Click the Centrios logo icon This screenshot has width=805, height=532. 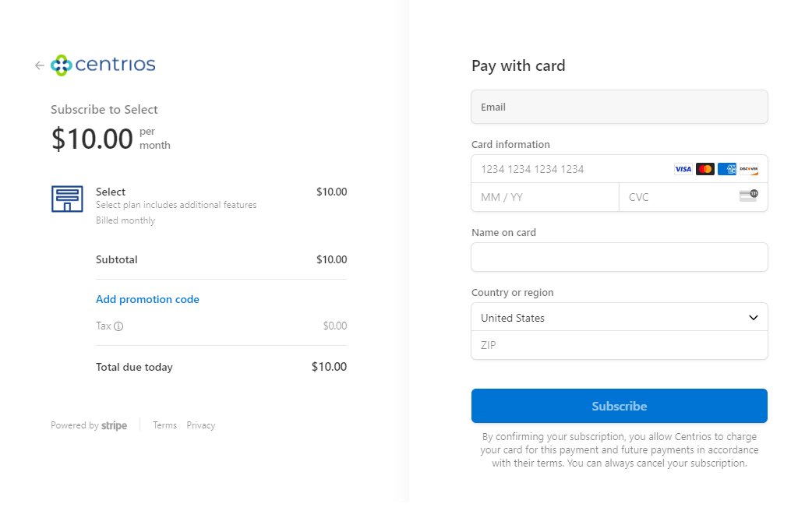[62, 65]
